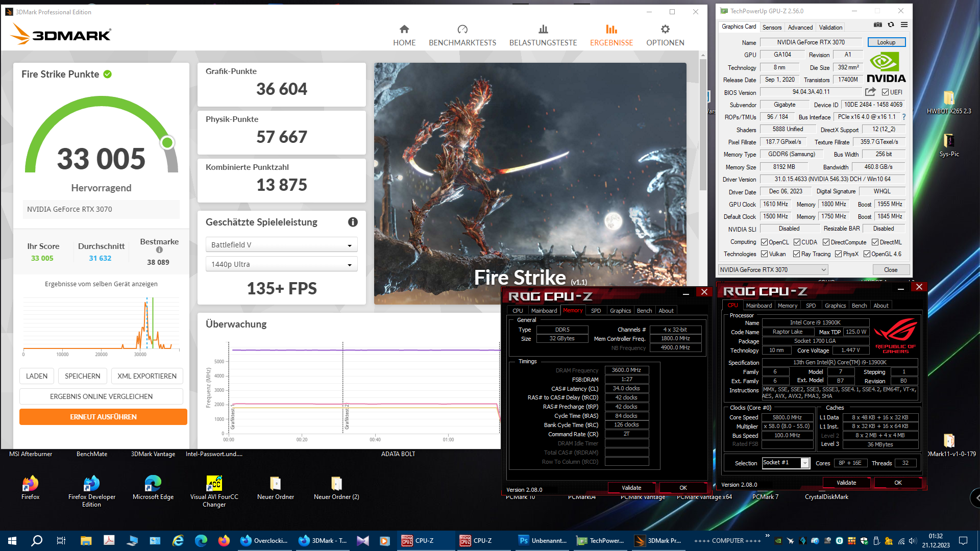Open BELASTUNGSTESTE section in 3DMark
980x551 pixels.
click(543, 36)
